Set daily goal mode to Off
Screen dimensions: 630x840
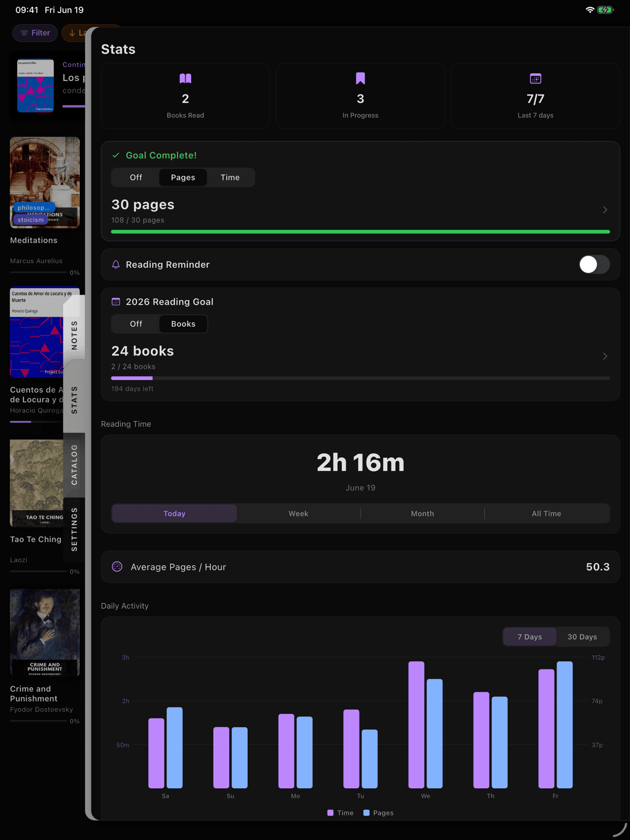pos(136,177)
